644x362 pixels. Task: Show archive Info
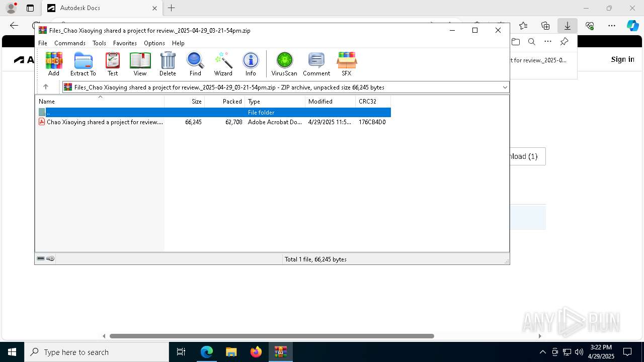251,64
